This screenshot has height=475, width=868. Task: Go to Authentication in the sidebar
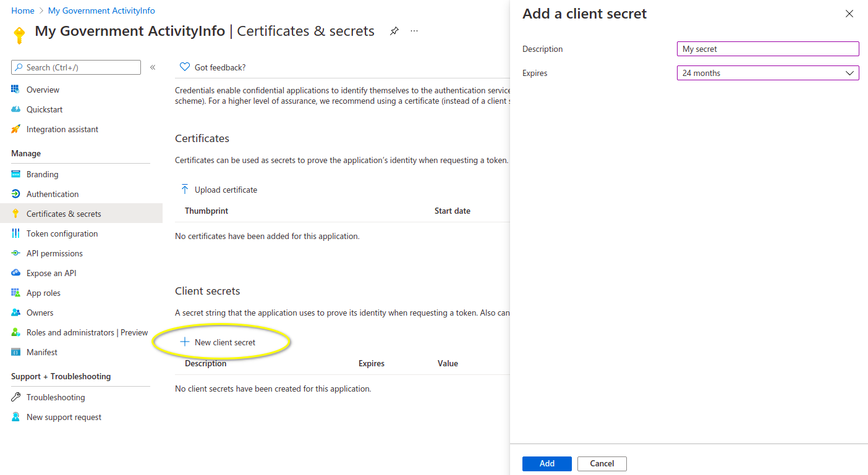(x=53, y=194)
